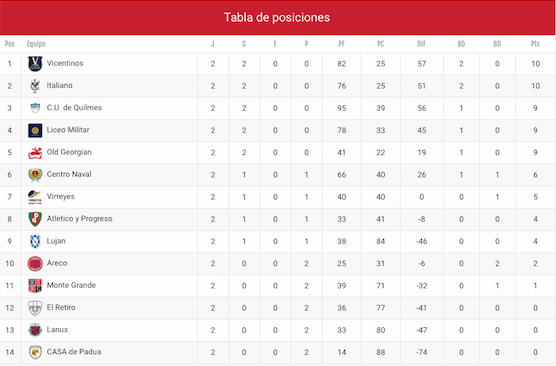
Task: Select the C.U. de Quilmes crest
Action: coord(35,108)
